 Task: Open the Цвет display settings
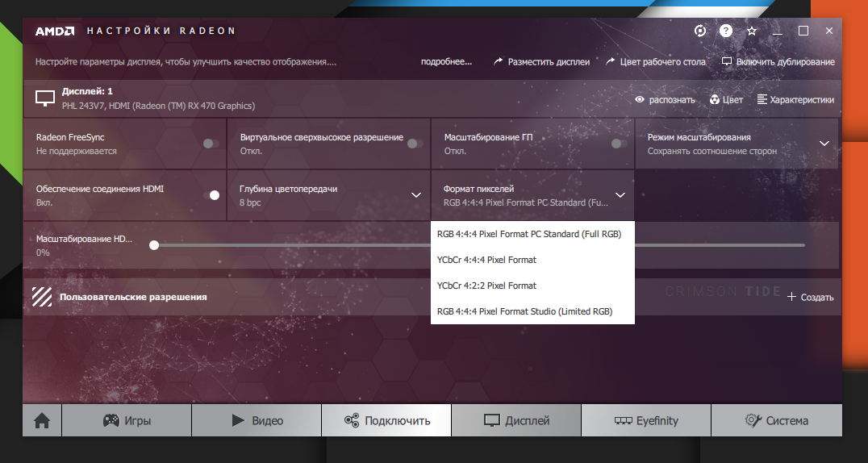726,100
